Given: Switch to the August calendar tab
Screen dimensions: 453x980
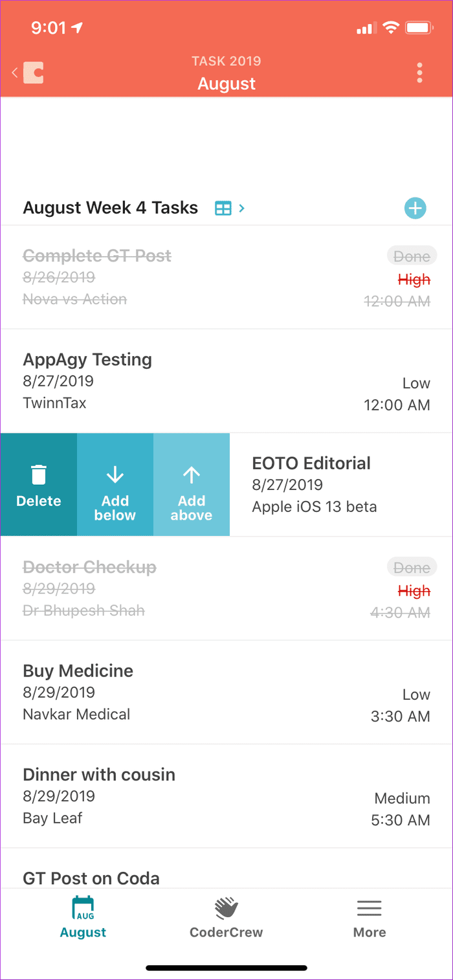Looking at the screenshot, I should (x=83, y=918).
